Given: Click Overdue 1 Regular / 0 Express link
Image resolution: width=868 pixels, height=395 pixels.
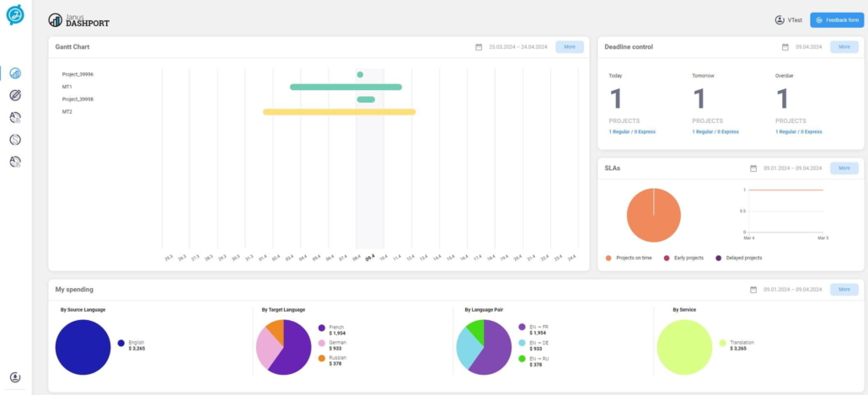Looking at the screenshot, I should click(x=798, y=131).
